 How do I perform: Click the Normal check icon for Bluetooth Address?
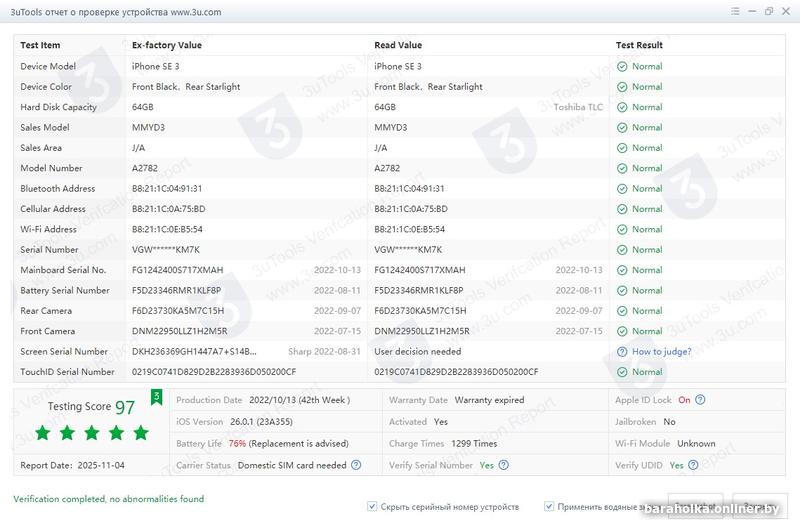[622, 189]
